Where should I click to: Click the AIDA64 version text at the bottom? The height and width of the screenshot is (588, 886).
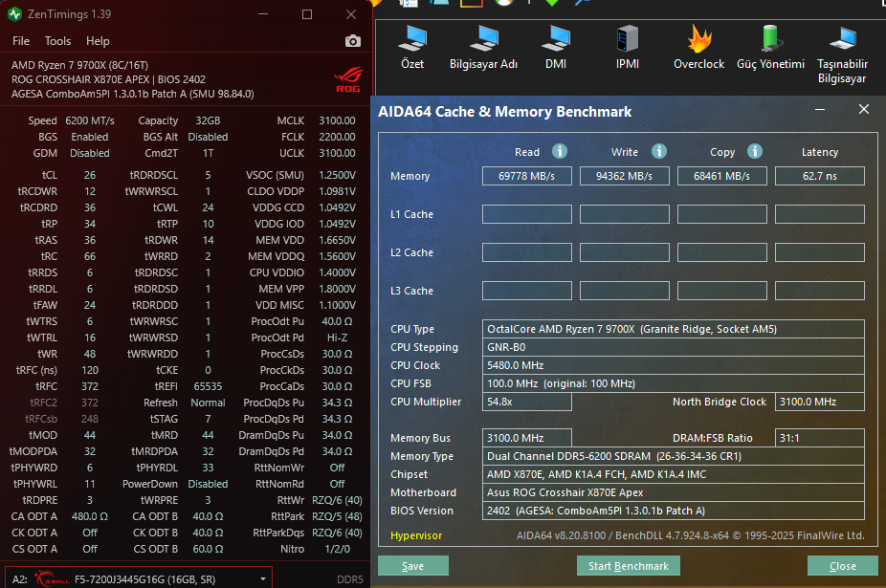[x=691, y=535]
